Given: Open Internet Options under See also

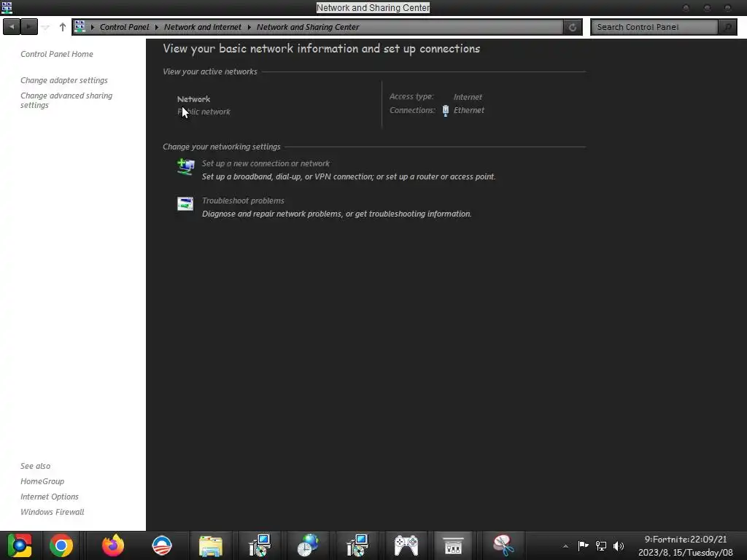Looking at the screenshot, I should coord(49,497).
